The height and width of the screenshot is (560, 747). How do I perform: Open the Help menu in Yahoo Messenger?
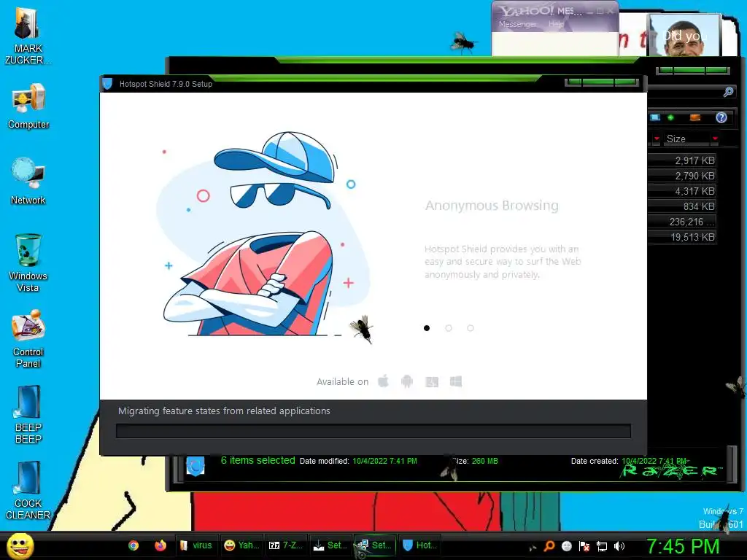click(x=556, y=24)
